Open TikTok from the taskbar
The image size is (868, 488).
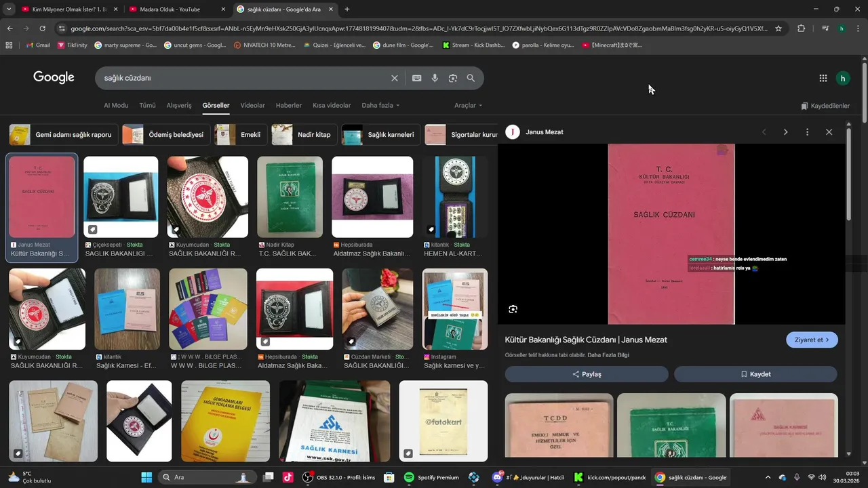[x=288, y=477]
